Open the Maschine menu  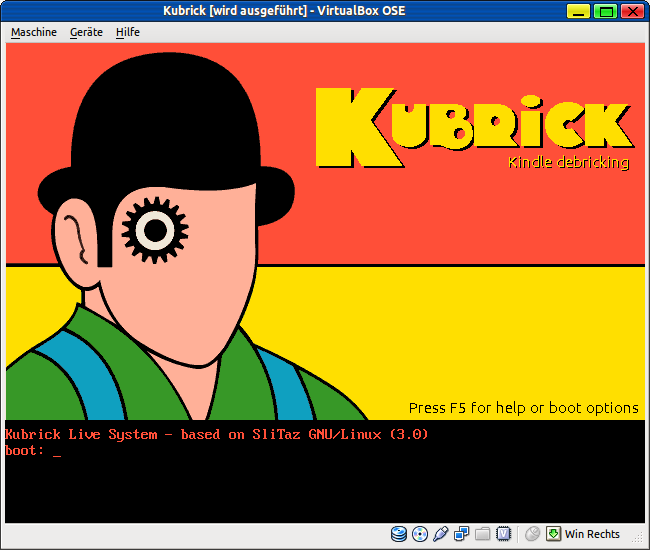34,32
